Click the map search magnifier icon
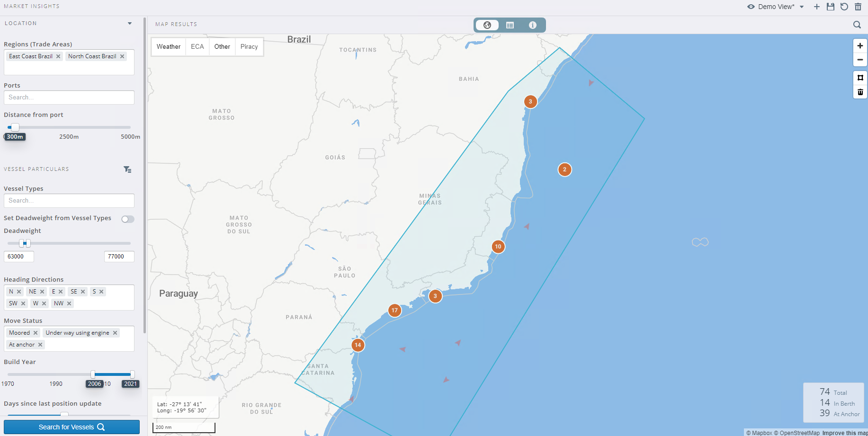The image size is (868, 436). (x=857, y=25)
